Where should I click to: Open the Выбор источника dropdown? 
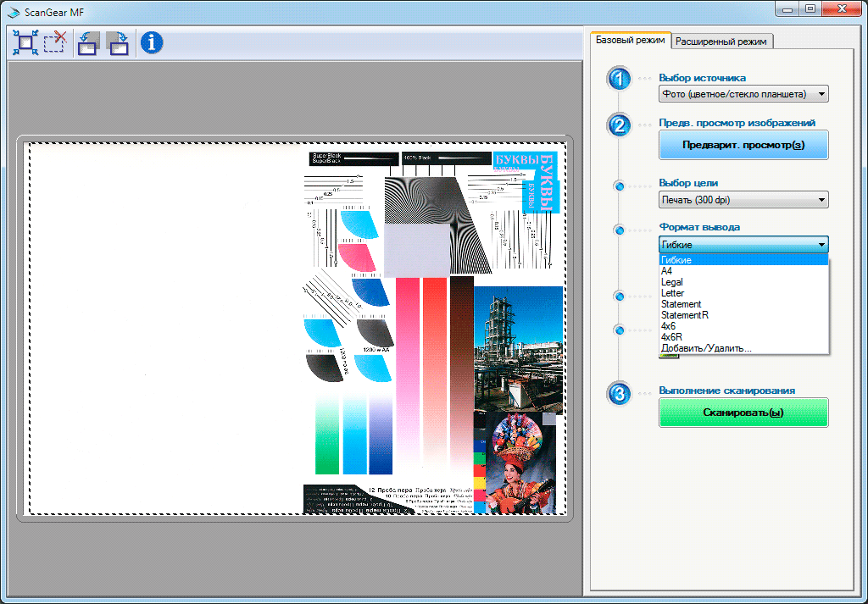743,94
